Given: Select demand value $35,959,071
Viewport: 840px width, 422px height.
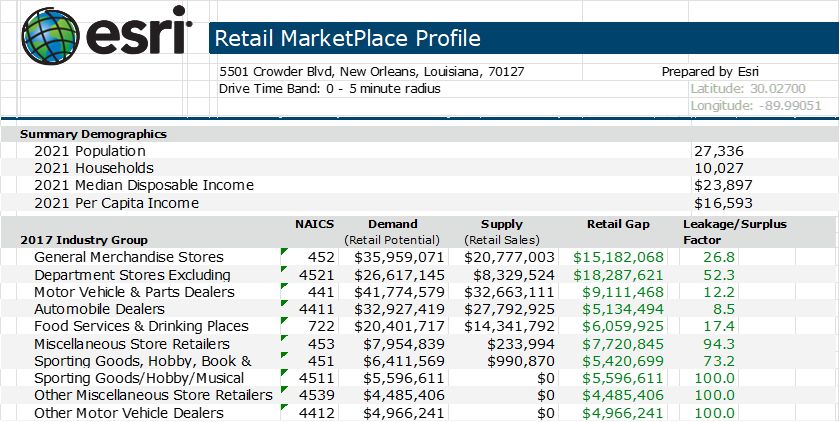Looking at the screenshot, I should 400,257.
